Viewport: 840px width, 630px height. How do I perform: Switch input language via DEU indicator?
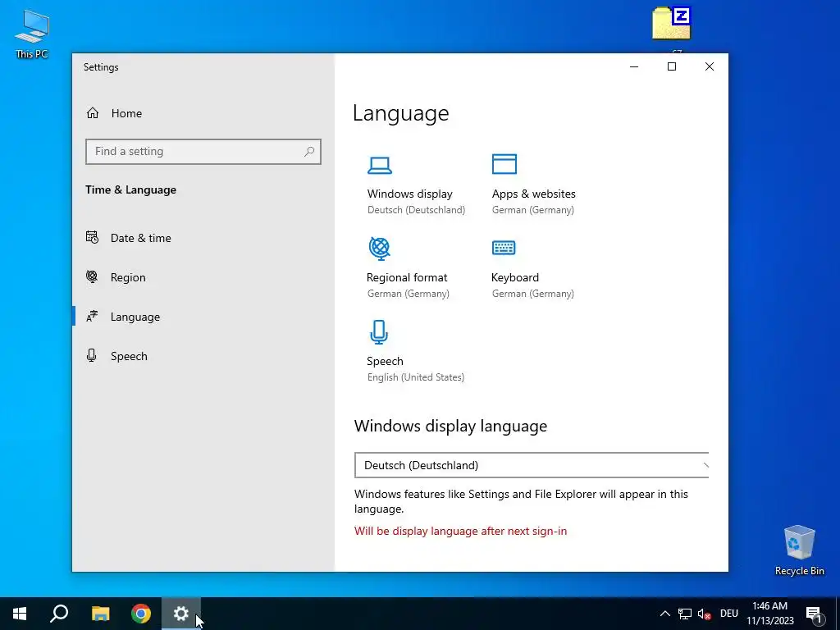(729, 614)
